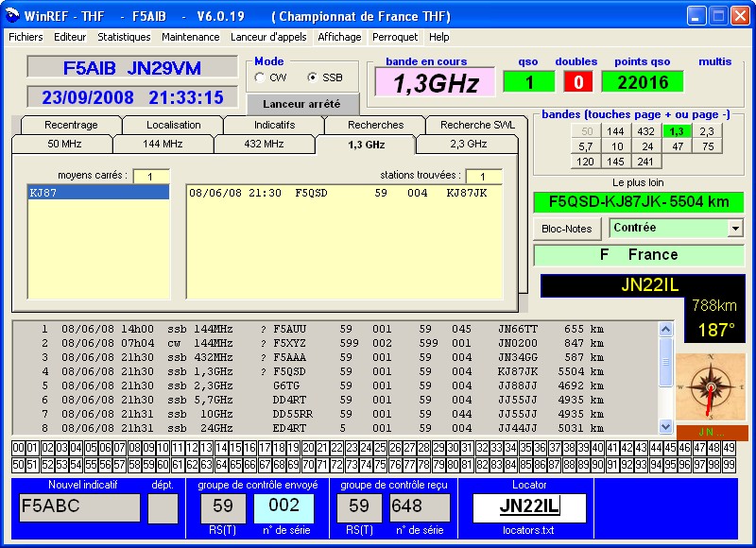Screen dimensions: 756x548
Task: Click the empty dépt. input field
Action: (163, 508)
